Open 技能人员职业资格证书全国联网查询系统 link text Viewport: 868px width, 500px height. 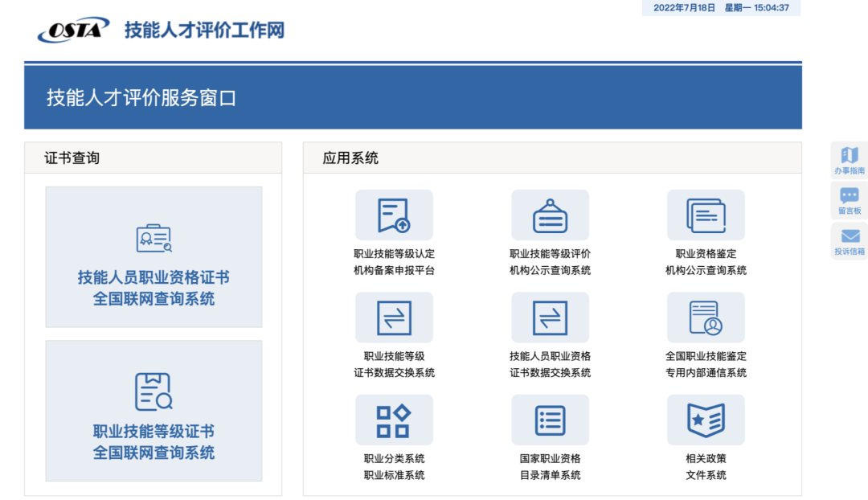tap(154, 288)
